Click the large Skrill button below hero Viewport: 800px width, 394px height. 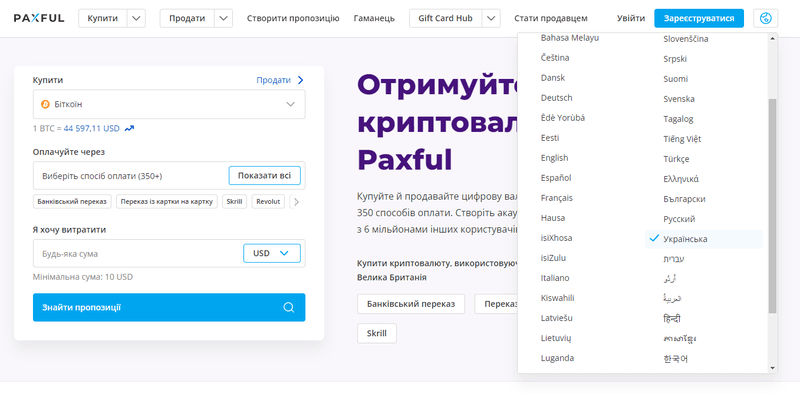[377, 333]
